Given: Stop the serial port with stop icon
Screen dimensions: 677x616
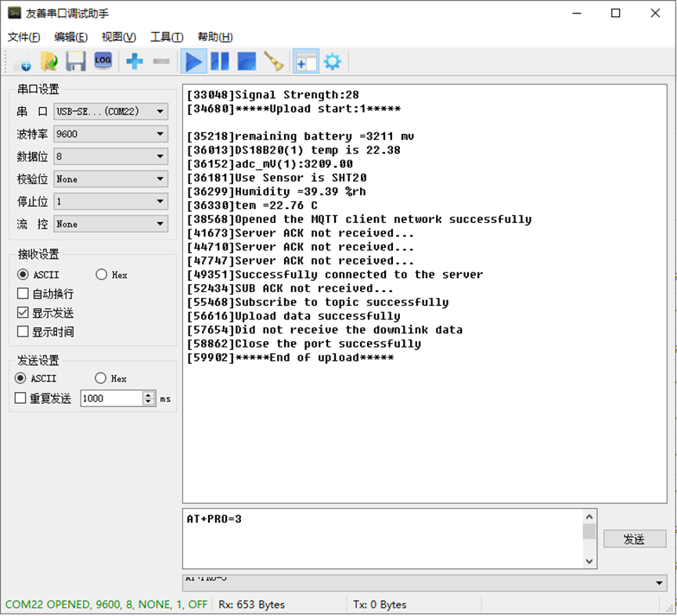Looking at the screenshot, I should pos(247,61).
